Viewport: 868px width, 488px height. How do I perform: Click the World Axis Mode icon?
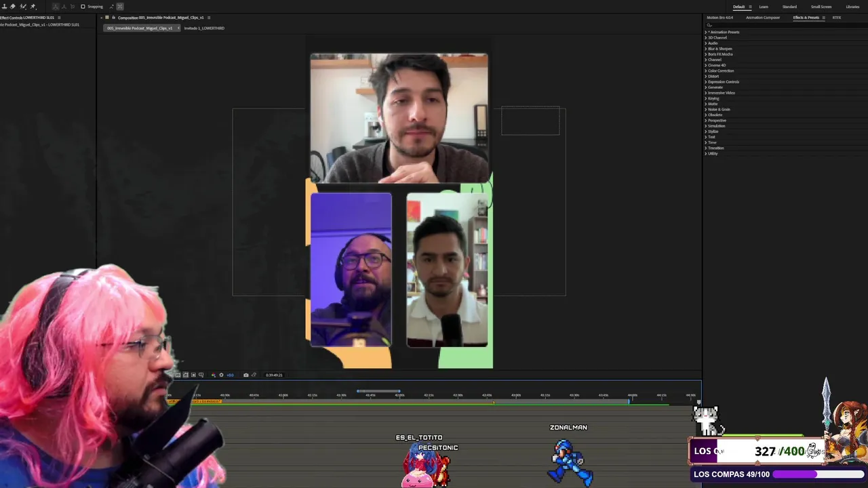coord(64,7)
